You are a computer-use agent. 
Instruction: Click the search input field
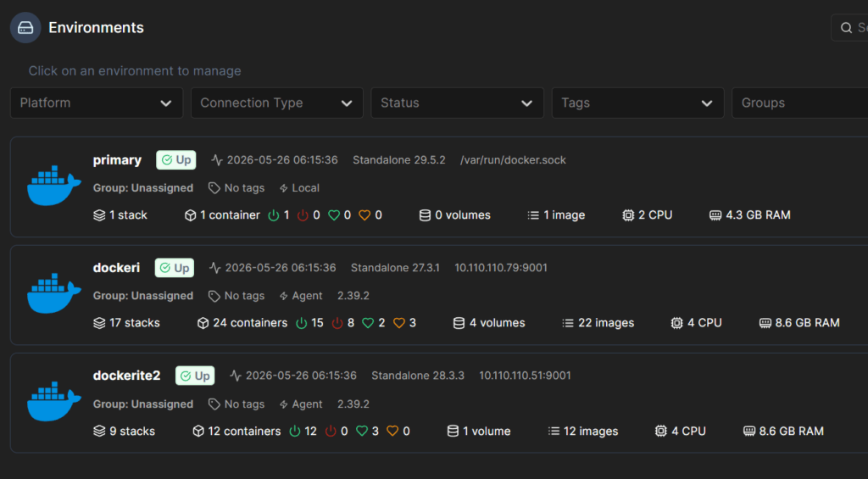tap(849, 28)
